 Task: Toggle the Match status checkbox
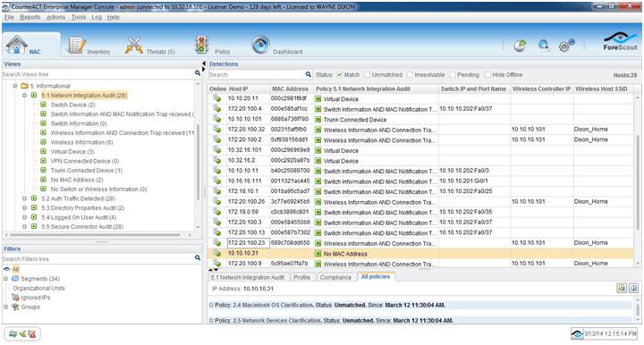(339, 75)
